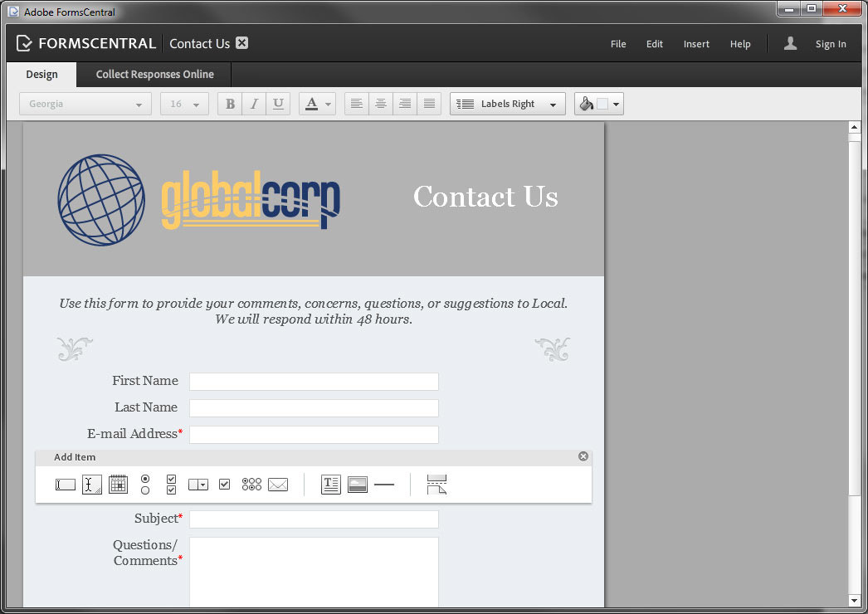
Task: Click the E-mail Address input field
Action: coord(314,435)
